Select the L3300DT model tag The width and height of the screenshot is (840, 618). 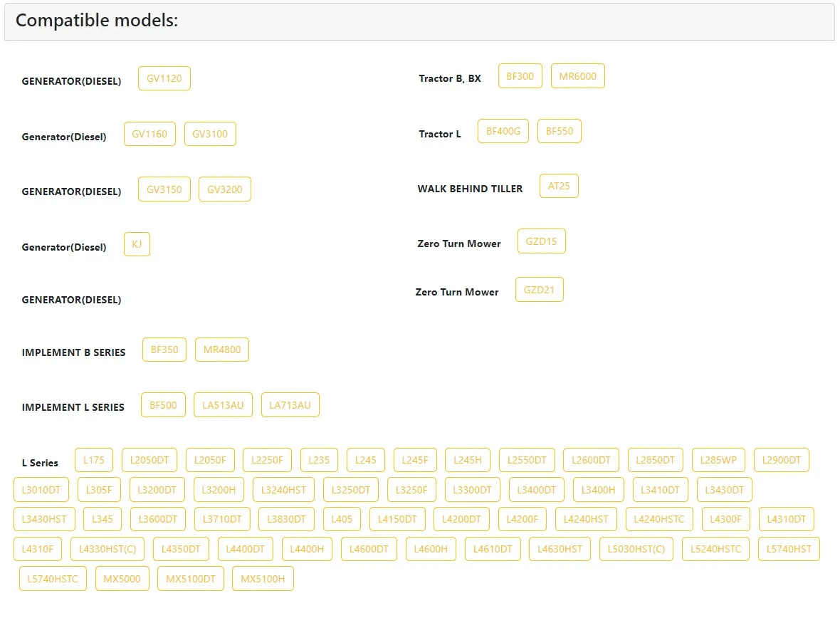click(472, 490)
